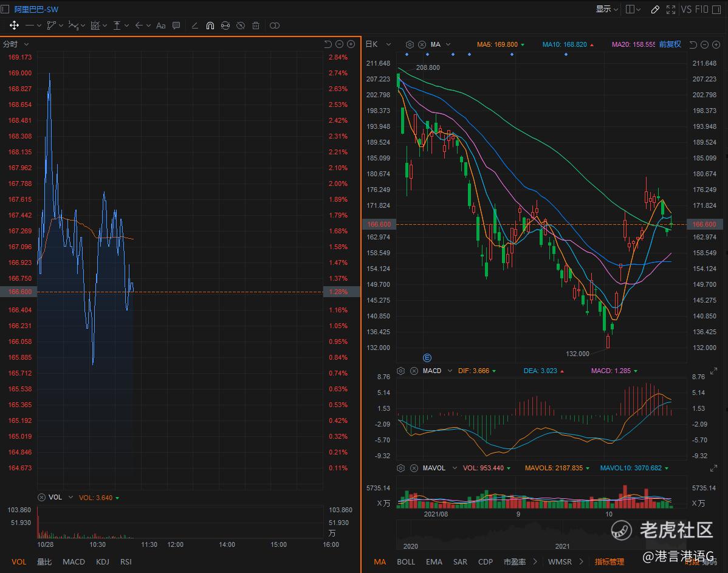This screenshot has height=573, width=728.
Task: Hide all drawings with eye icon
Action: [x=241, y=26]
